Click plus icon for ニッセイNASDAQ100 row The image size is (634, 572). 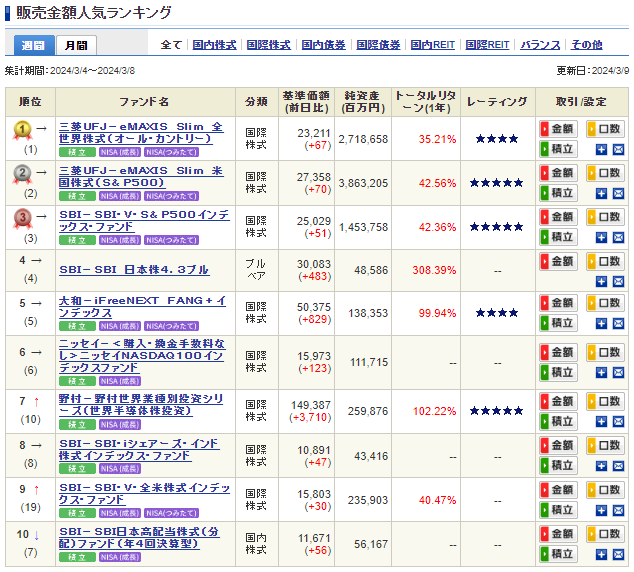601,373
